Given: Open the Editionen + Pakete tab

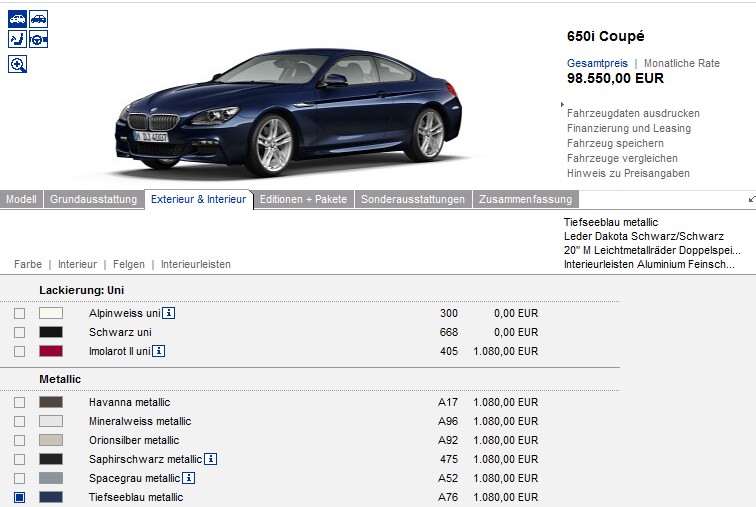Looking at the screenshot, I should (303, 200).
